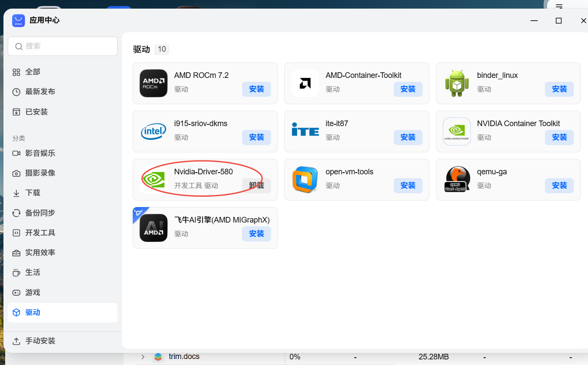Click the qemu-ga Guest Agent icon
Screen dimensions: 588x365
click(457, 179)
